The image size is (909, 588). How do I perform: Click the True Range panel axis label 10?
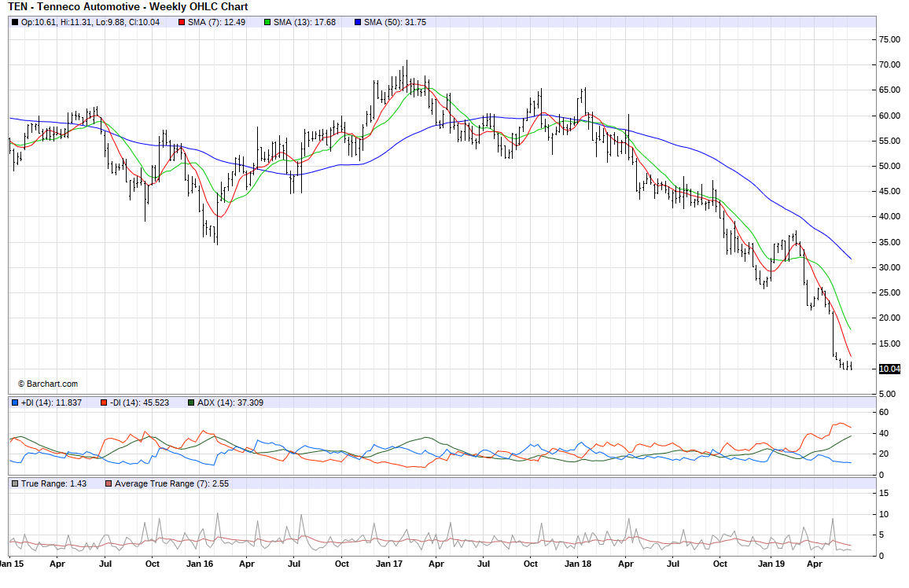(x=884, y=514)
